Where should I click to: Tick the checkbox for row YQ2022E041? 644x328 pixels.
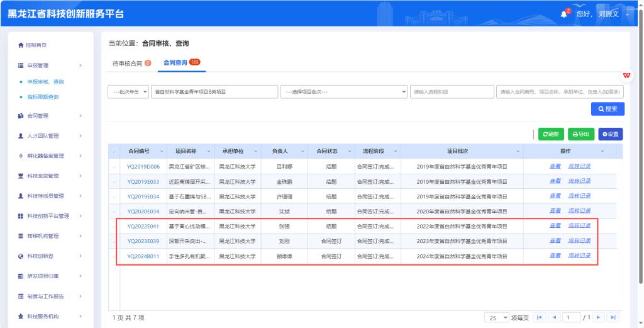[x=114, y=226]
